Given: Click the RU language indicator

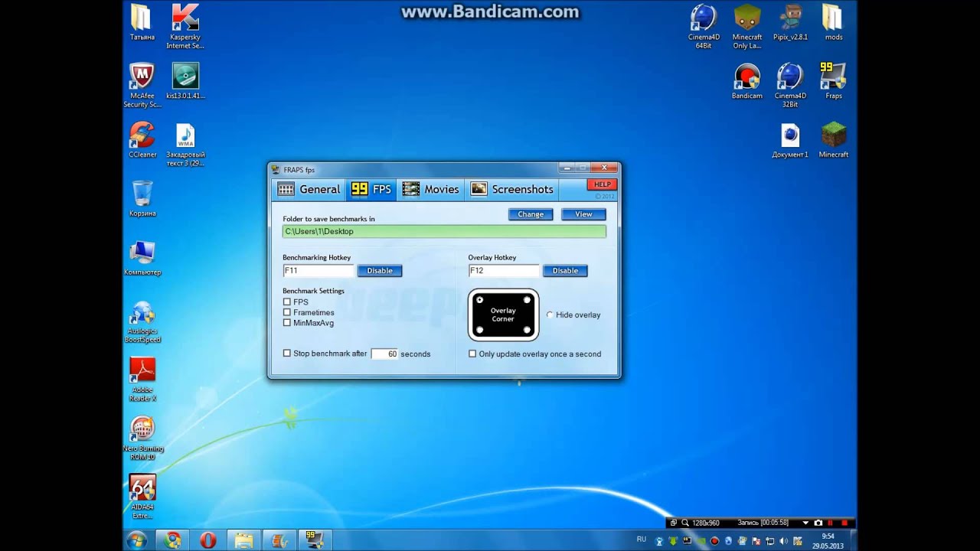Looking at the screenshot, I should [642, 540].
